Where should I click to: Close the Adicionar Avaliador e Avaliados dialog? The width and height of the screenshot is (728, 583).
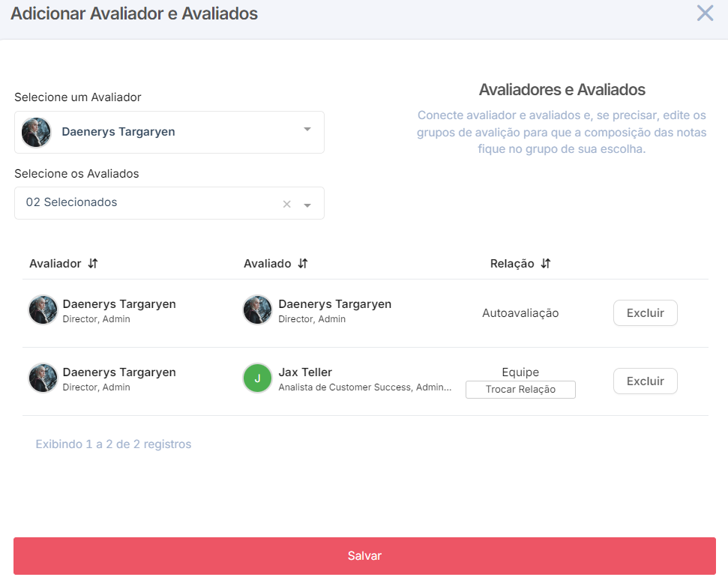(x=705, y=13)
